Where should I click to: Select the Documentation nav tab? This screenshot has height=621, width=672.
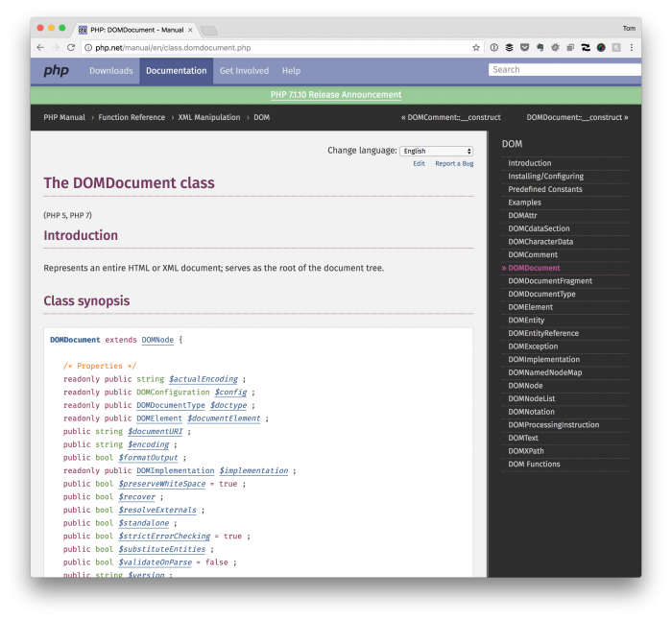pyautogui.click(x=176, y=71)
